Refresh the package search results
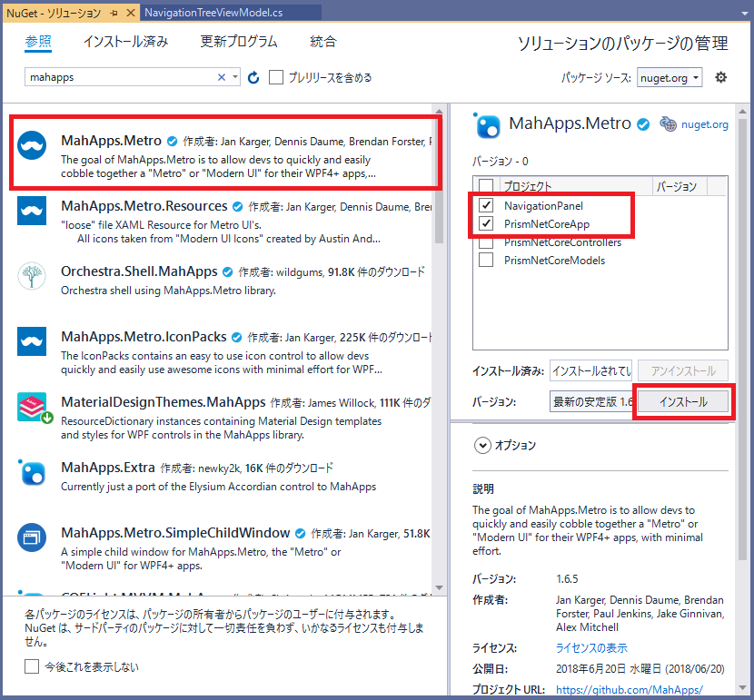 (x=253, y=77)
